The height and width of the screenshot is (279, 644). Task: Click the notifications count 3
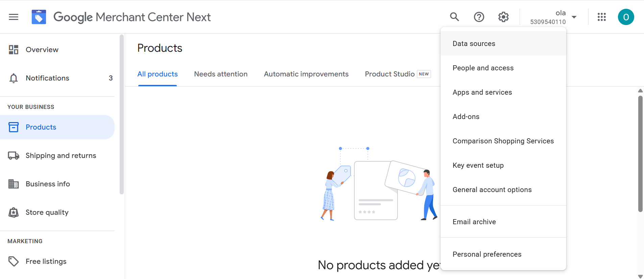[x=111, y=78]
